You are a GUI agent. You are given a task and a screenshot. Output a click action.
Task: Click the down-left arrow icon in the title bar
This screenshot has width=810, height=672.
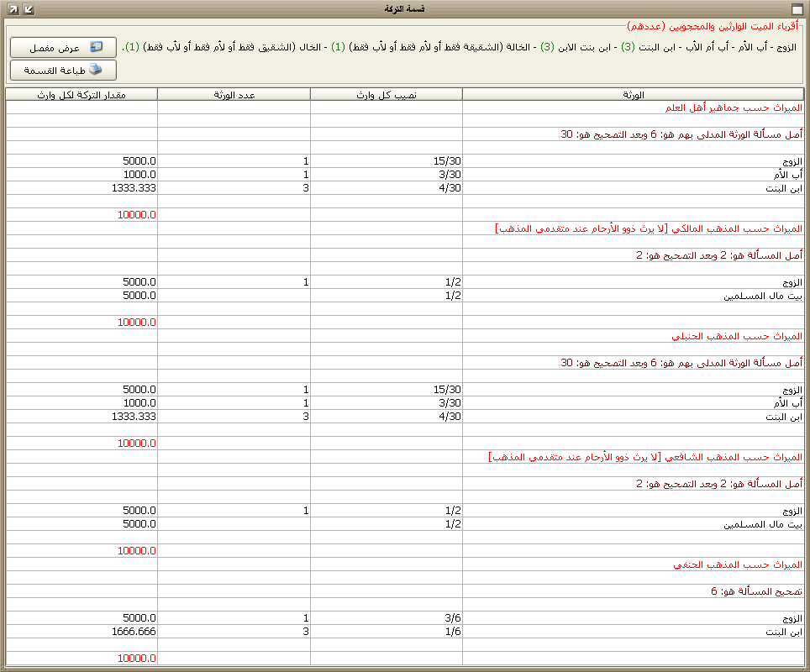pyautogui.click(x=29, y=8)
